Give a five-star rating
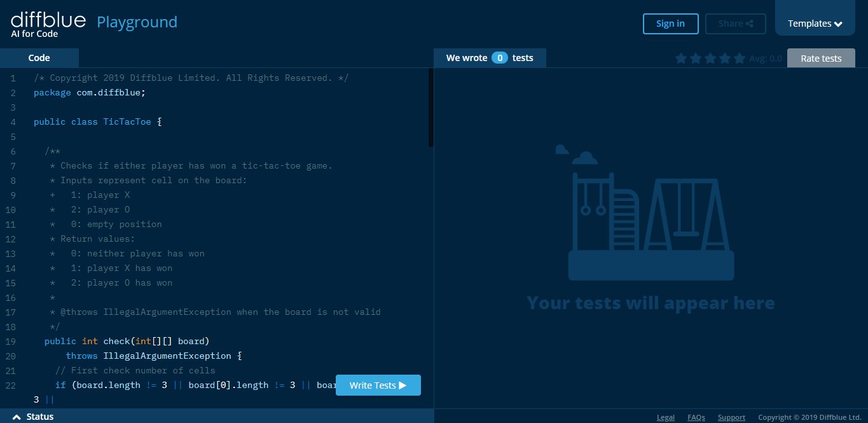This screenshot has height=423, width=868. click(739, 58)
